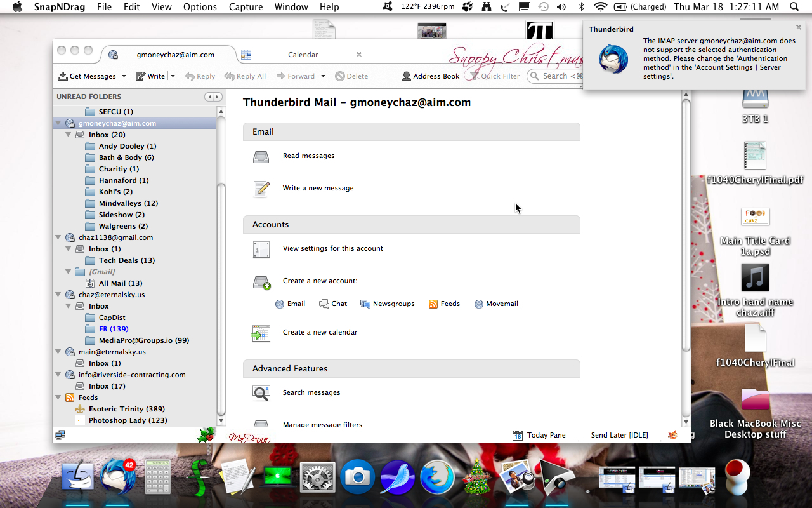Image resolution: width=812 pixels, height=508 pixels.
Task: Select the Mindvalleys (12) folder
Action: click(x=128, y=203)
